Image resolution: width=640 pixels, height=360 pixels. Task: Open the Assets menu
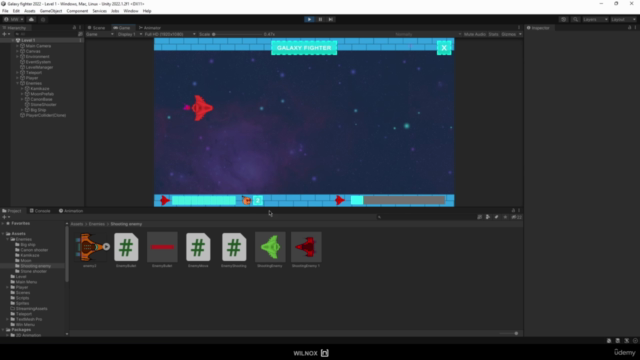point(30,11)
